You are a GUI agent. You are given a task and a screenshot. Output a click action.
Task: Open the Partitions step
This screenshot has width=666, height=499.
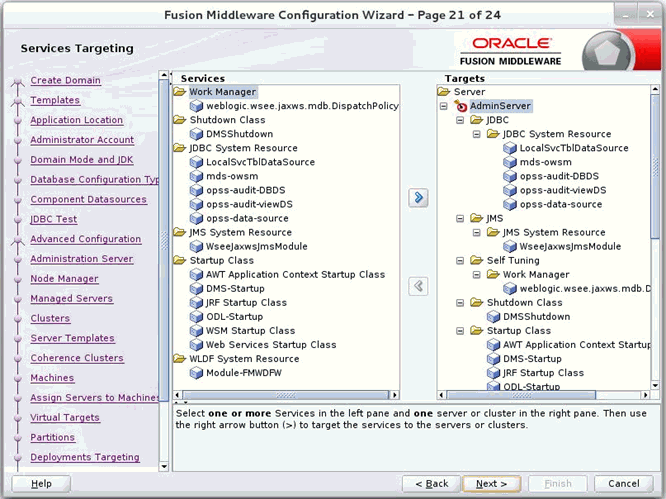point(53,437)
